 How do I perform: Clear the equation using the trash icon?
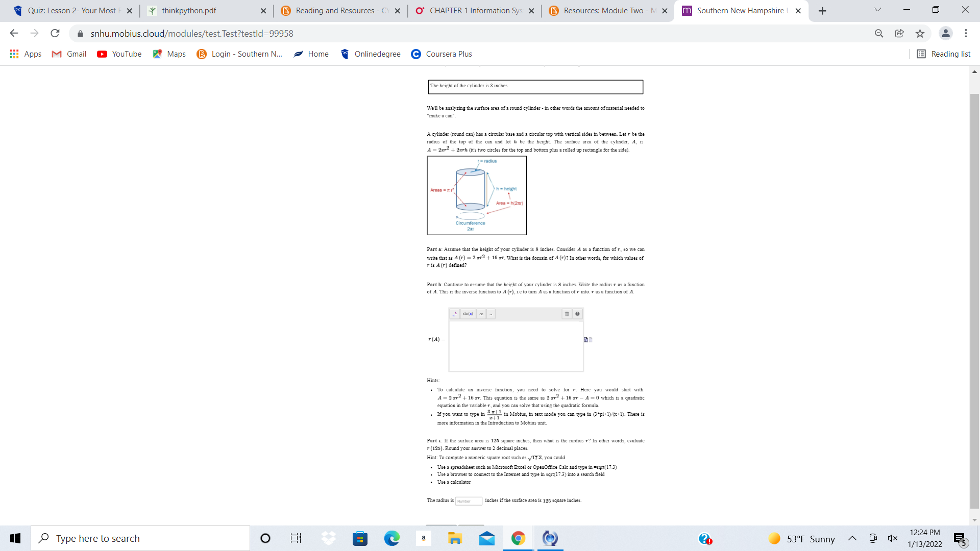(567, 314)
